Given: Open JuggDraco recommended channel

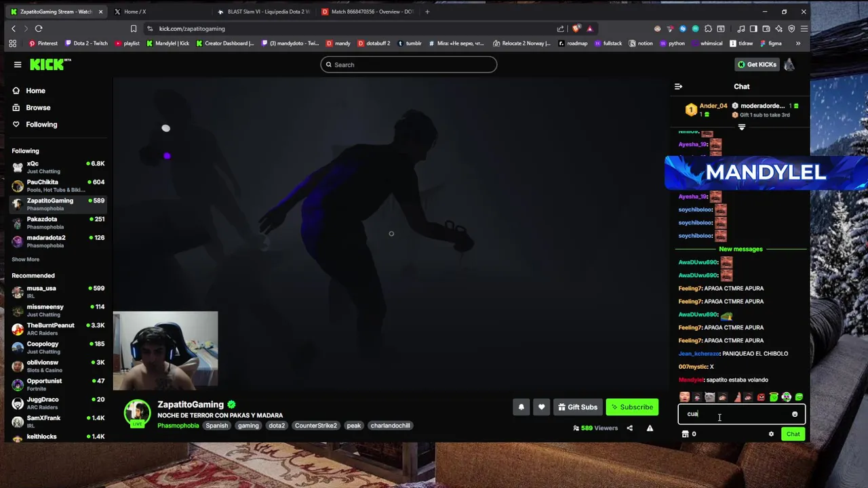Looking at the screenshot, I should click(58, 403).
